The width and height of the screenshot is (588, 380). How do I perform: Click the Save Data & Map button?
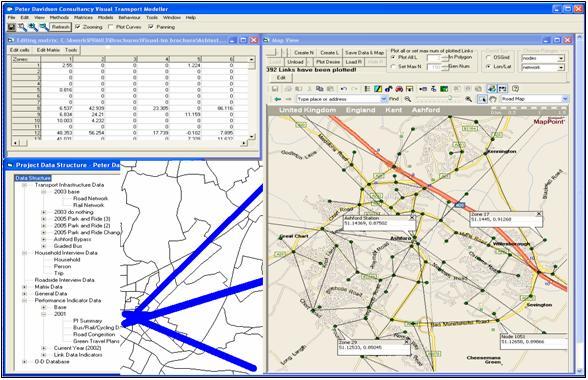[364, 53]
